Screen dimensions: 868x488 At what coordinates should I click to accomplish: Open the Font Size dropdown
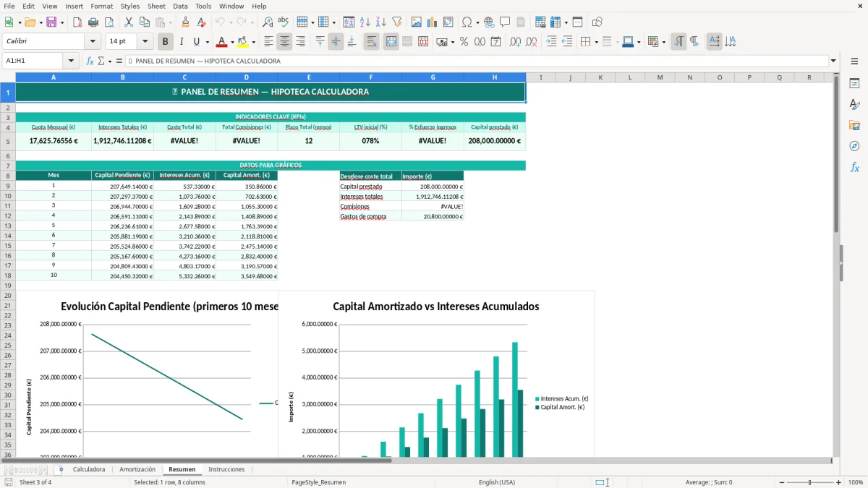pyautogui.click(x=145, y=42)
